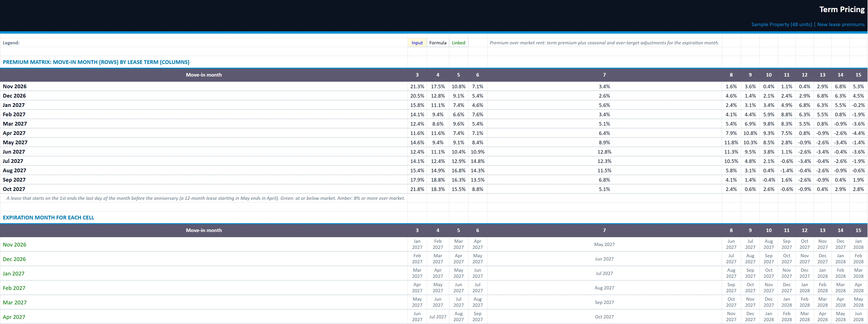Select Sep 2027 term 6 value 13.5%
868x324 pixels.
click(477, 180)
